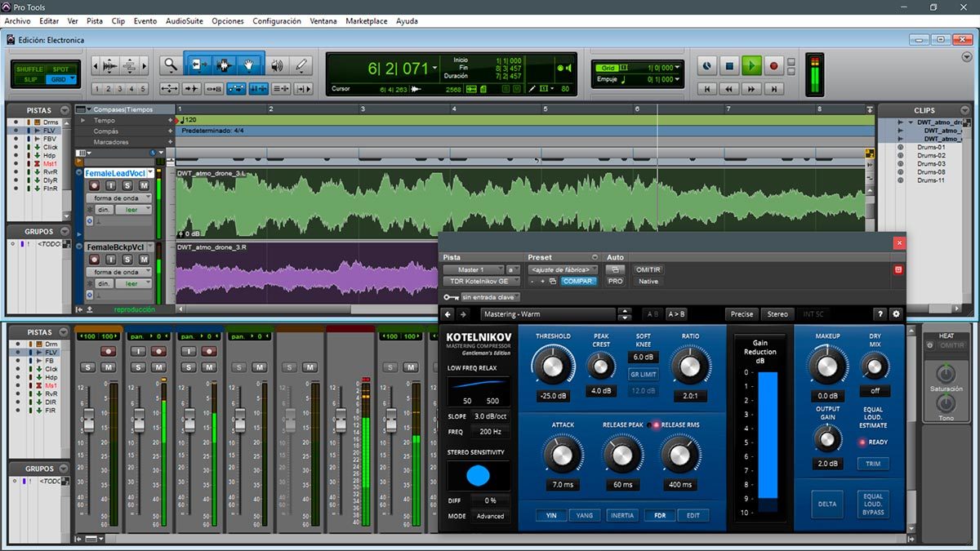This screenshot has width=980, height=551.
Task: Enable SLIP edit mode
Action: 31,79
